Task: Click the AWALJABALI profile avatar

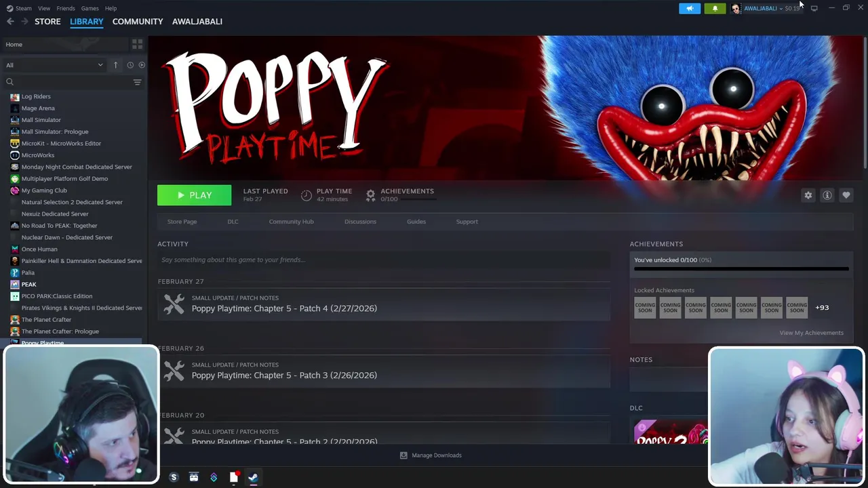Action: 736,8
